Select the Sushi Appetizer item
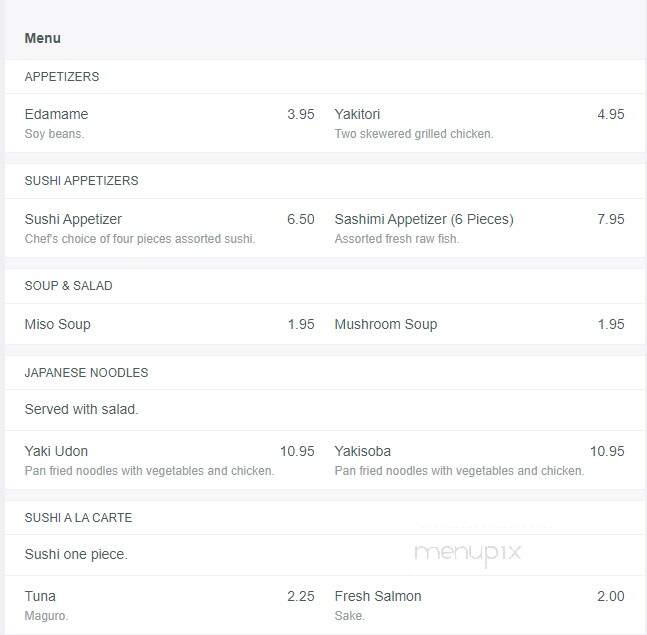This screenshot has height=635, width=647. pyautogui.click(x=73, y=219)
